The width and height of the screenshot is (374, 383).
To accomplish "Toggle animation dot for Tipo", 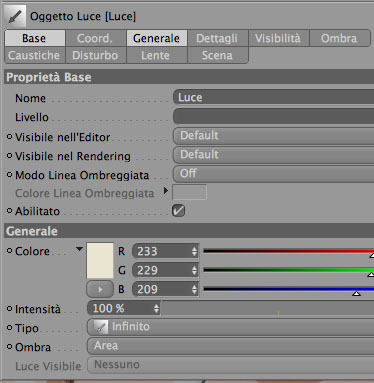I will pos(9,328).
